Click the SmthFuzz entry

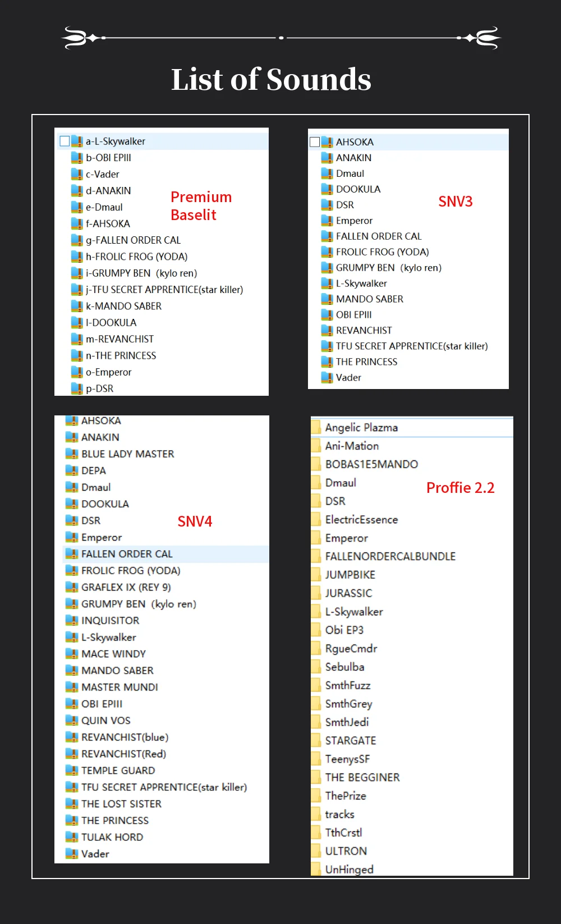point(348,685)
